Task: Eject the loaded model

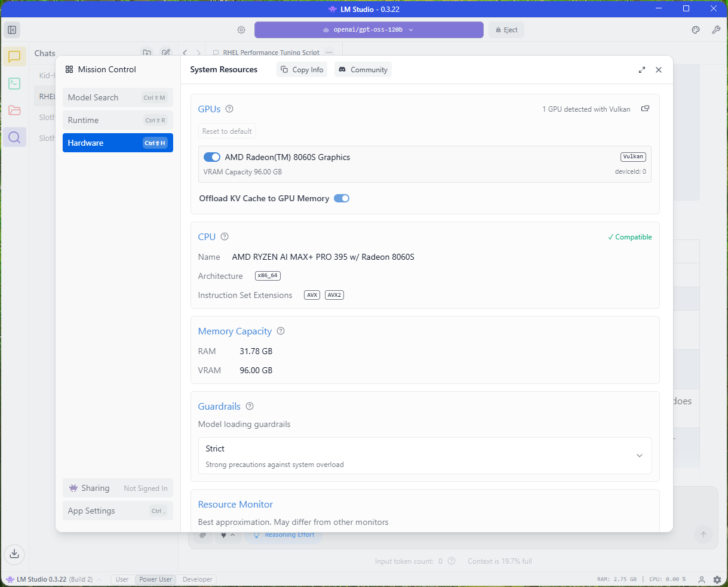Action: click(506, 30)
